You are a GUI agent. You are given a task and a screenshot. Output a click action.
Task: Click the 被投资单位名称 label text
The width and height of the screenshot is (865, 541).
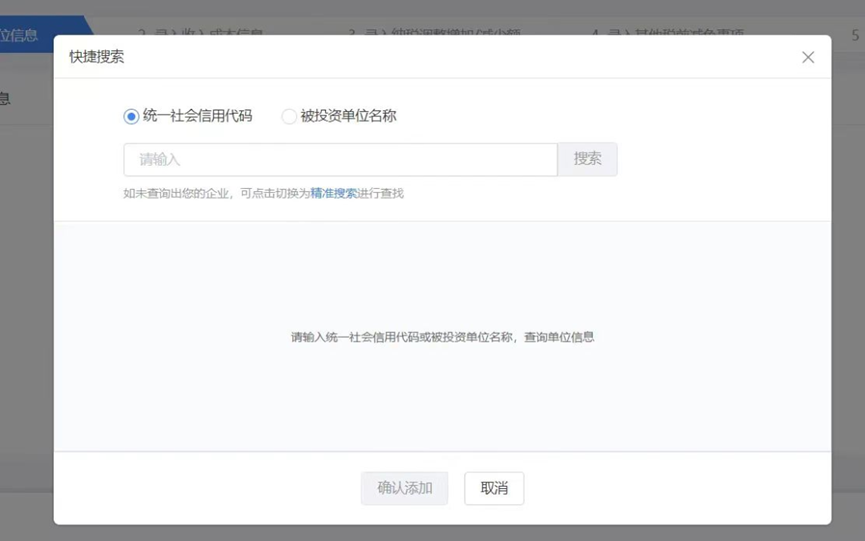pyautogui.click(x=348, y=116)
